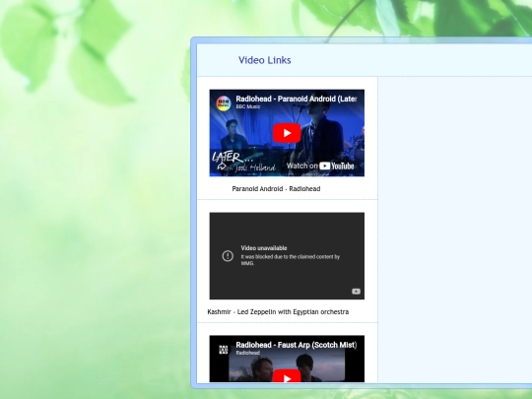This screenshot has height=399, width=532.
Task: Click the YouTube logo on the unavailable video
Action: tap(356, 292)
